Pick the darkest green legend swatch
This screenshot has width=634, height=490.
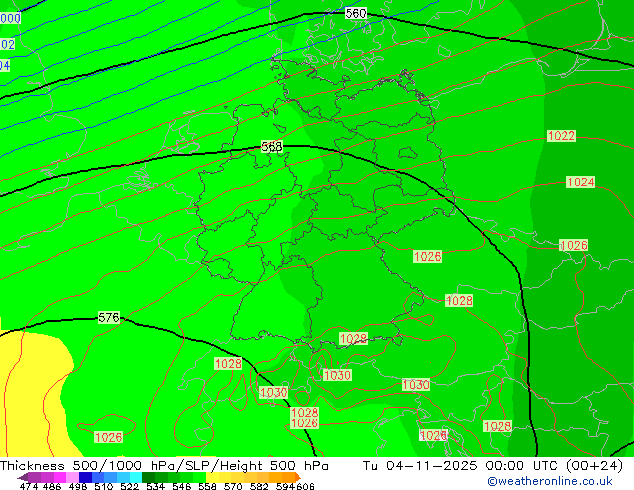148,477
